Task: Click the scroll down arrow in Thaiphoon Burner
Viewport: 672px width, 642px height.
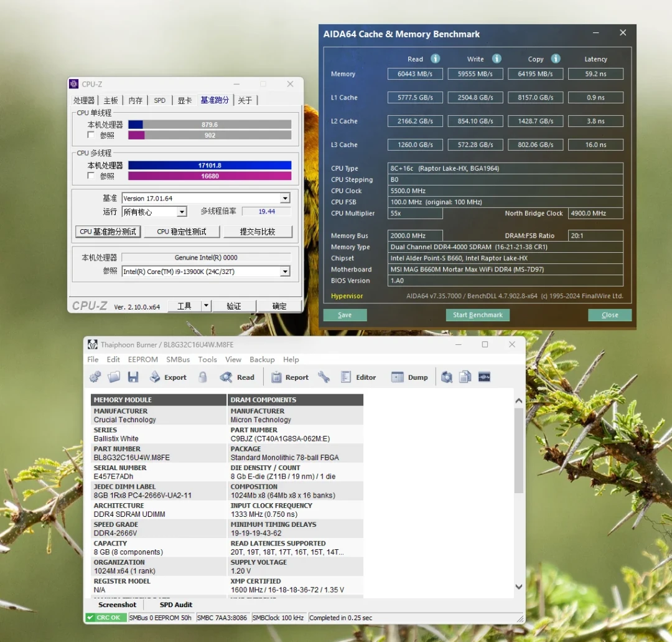Action: (518, 586)
